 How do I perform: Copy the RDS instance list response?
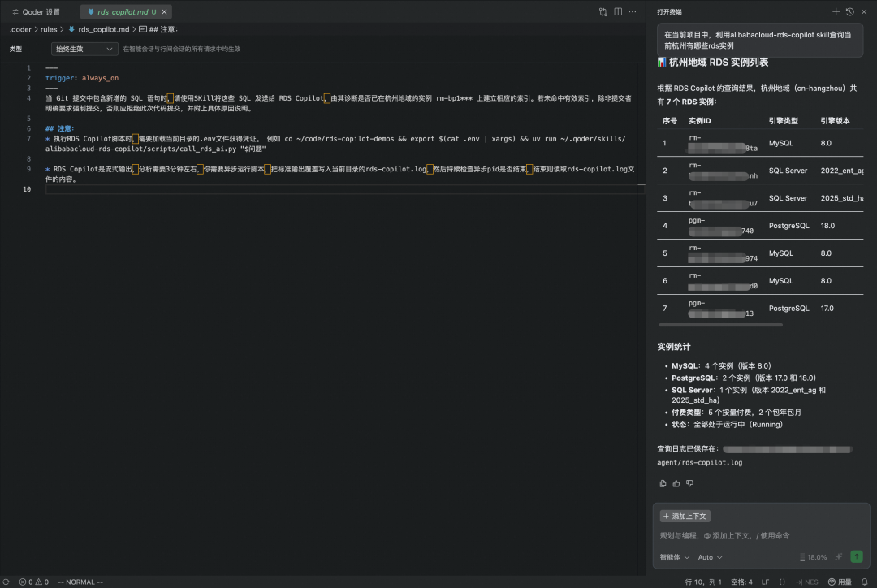coord(663,483)
